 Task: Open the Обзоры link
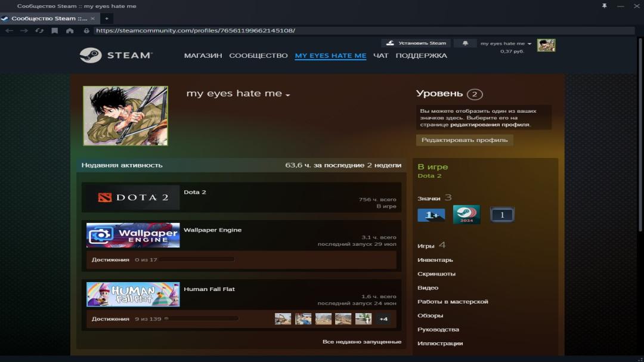430,315
